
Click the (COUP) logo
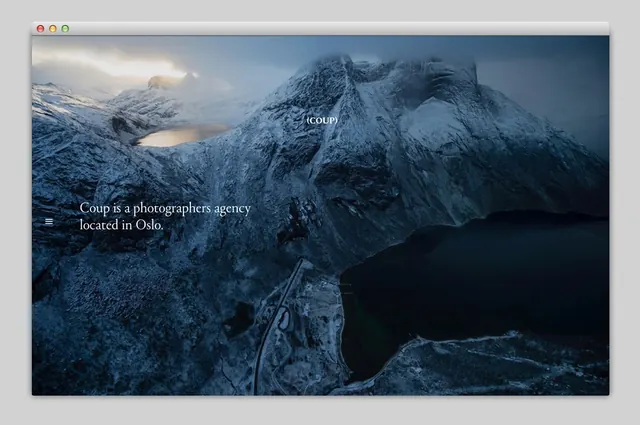pos(322,120)
